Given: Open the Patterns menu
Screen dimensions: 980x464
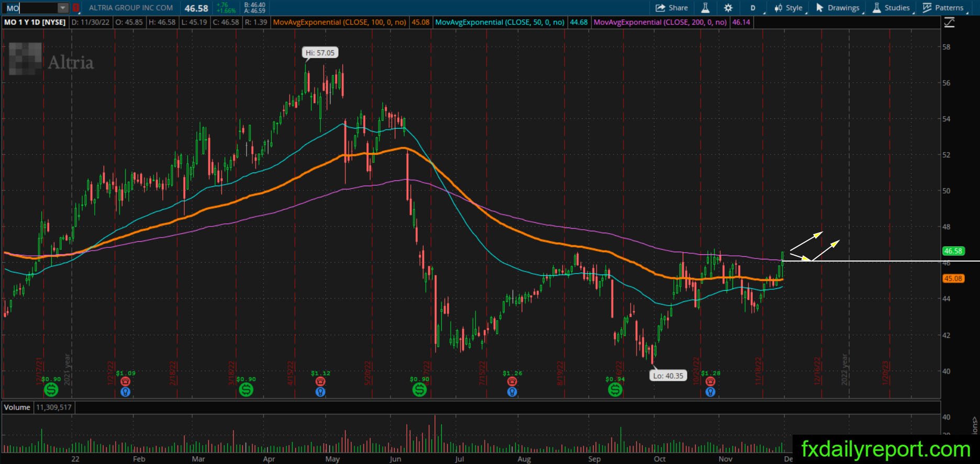Looking at the screenshot, I should (x=943, y=8).
